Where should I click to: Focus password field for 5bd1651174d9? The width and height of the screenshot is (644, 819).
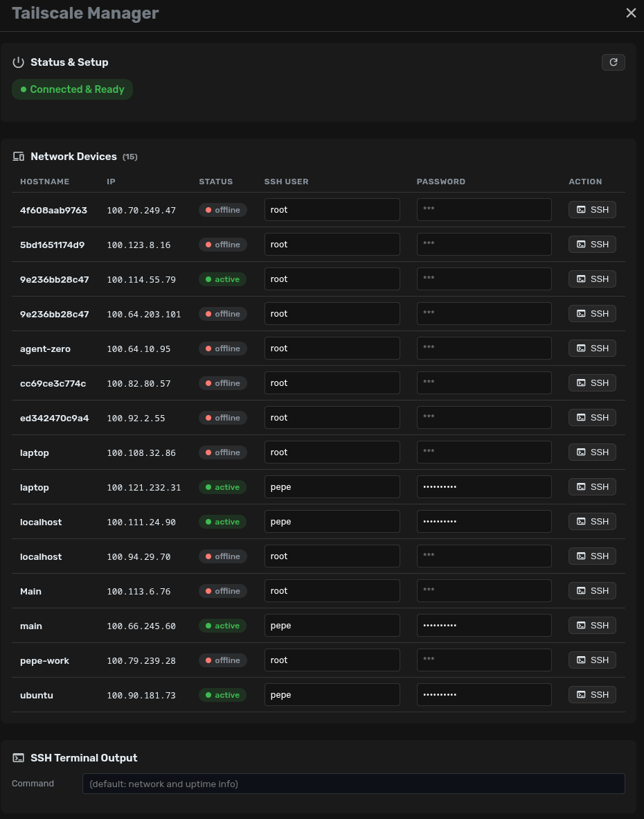(484, 244)
